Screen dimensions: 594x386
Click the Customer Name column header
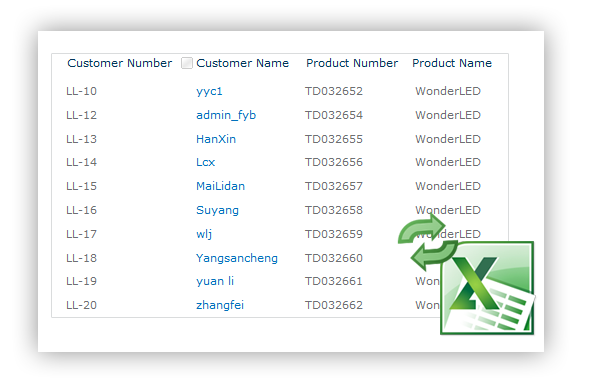click(242, 63)
